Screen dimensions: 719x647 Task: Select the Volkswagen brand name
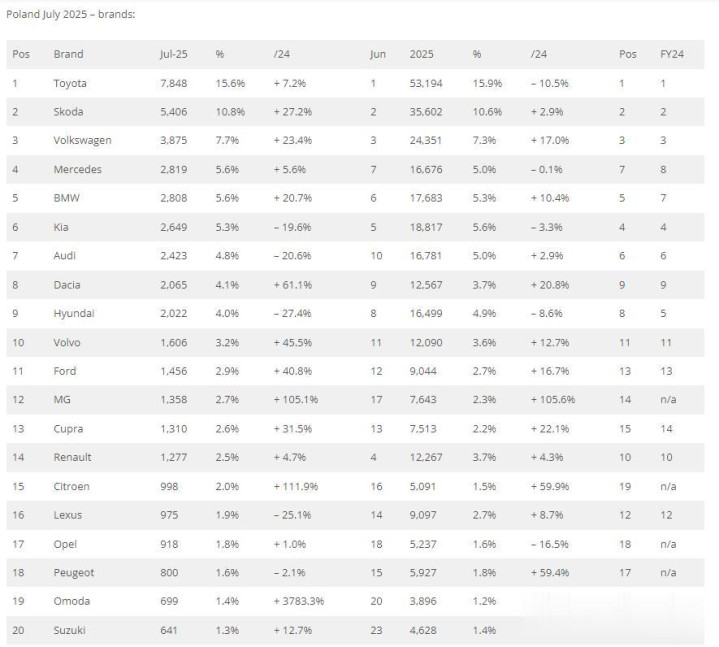click(x=83, y=141)
